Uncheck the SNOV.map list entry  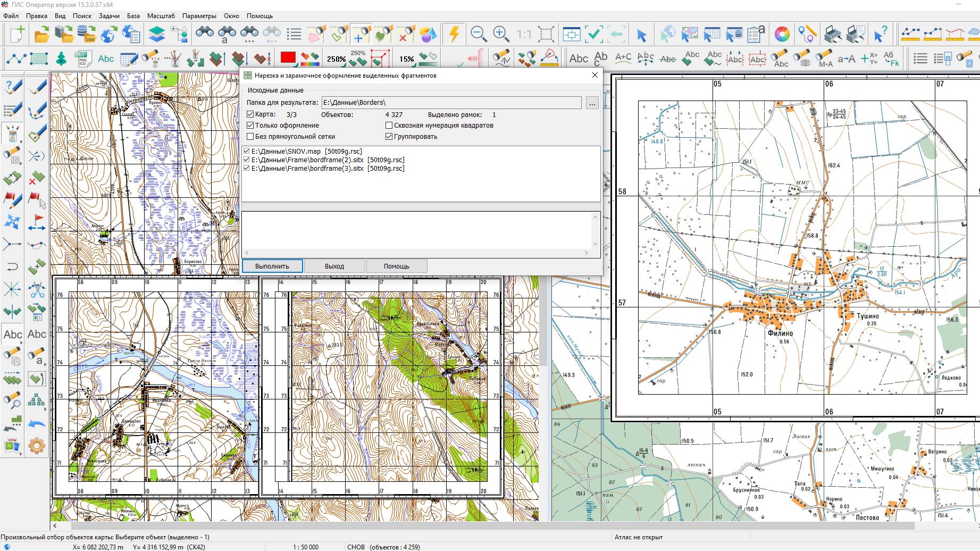pos(246,152)
